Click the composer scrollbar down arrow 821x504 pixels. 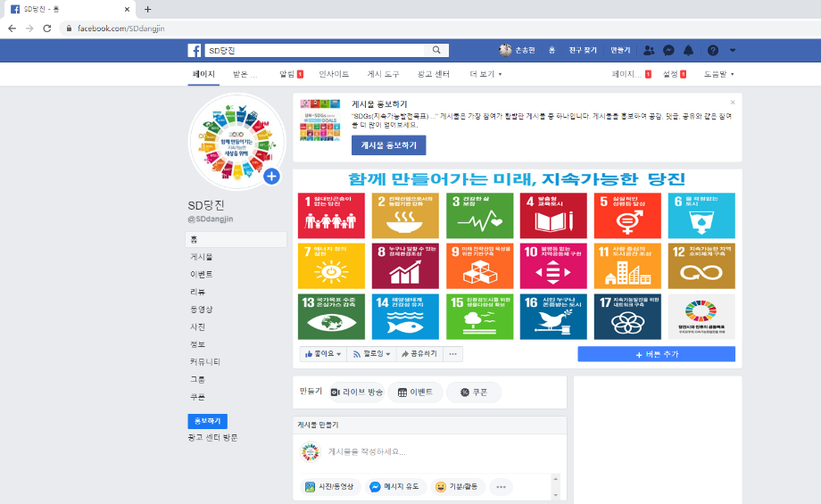click(556, 495)
